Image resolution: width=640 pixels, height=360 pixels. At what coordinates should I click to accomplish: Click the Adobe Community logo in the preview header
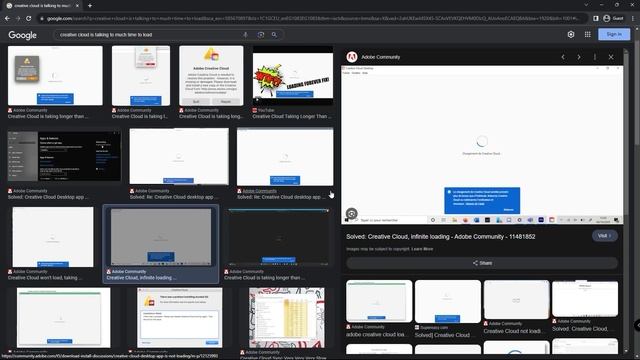click(x=352, y=57)
